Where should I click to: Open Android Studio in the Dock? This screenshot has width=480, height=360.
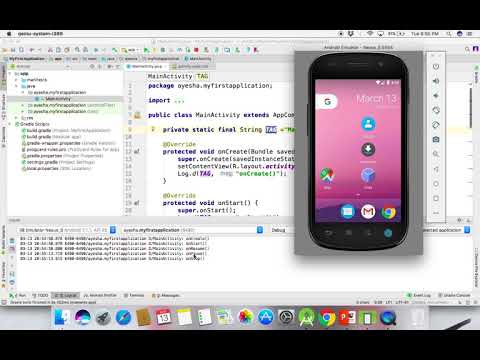tap(307, 317)
